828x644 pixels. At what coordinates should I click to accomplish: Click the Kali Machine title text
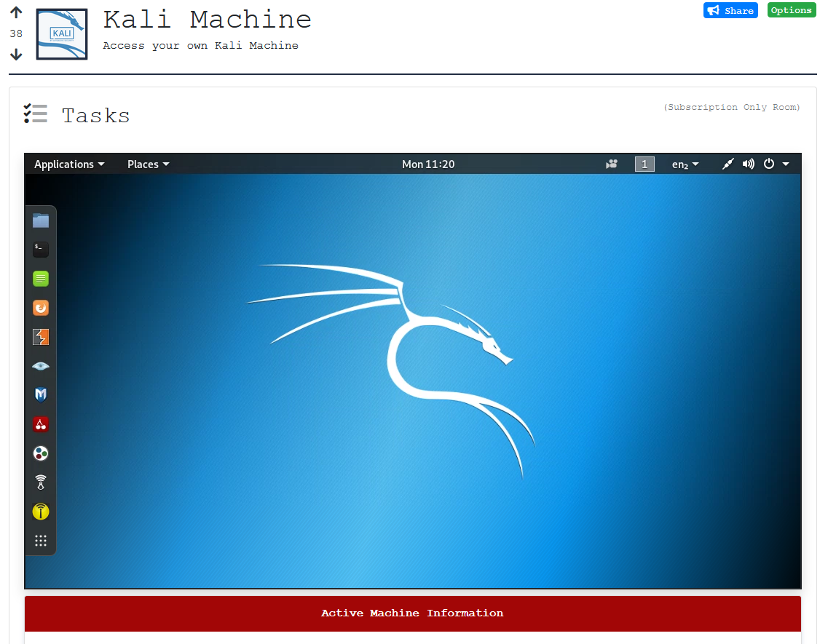pyautogui.click(x=207, y=20)
